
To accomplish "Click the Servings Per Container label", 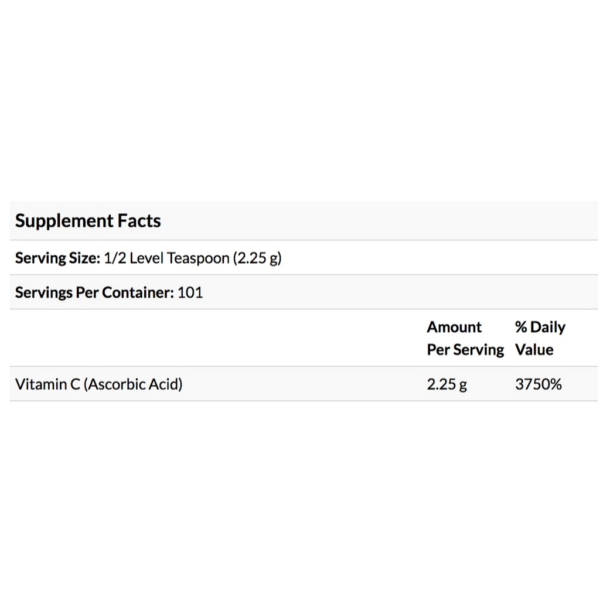I will 95,292.
